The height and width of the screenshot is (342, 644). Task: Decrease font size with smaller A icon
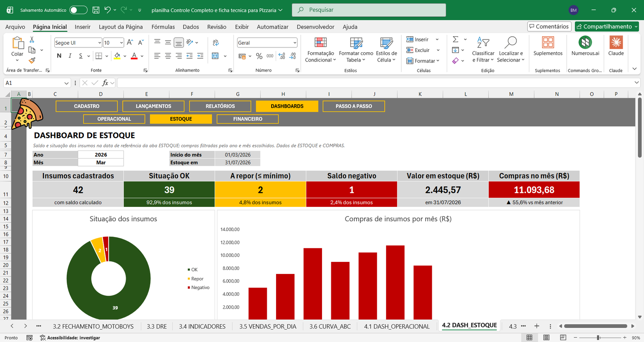141,42
